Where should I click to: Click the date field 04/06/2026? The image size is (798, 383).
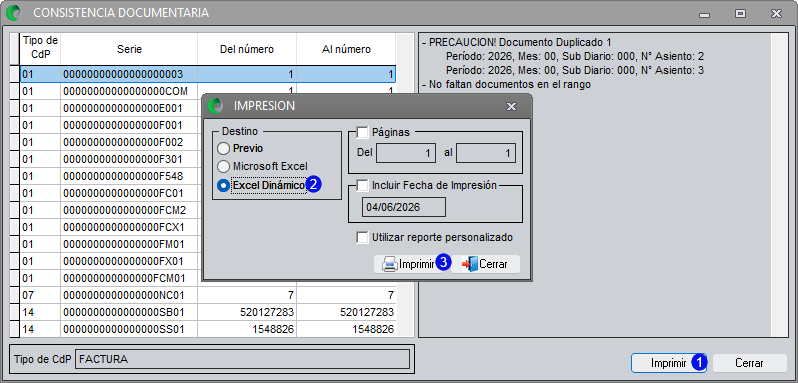pos(404,207)
